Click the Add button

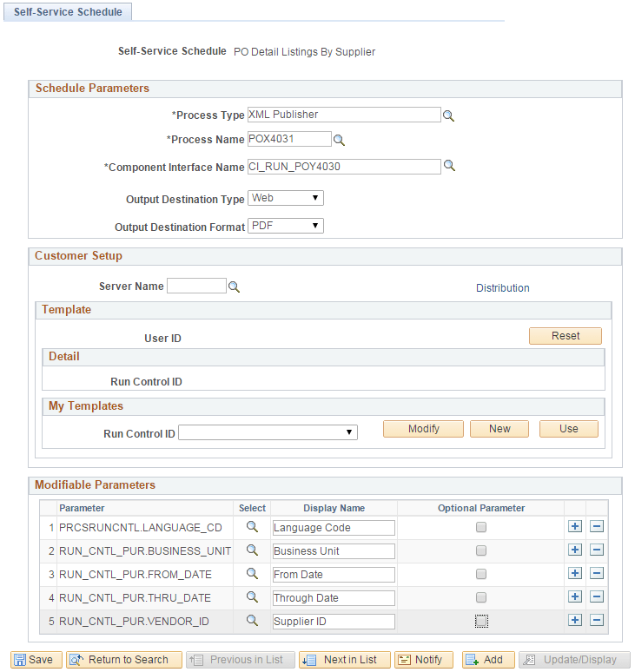(488, 660)
